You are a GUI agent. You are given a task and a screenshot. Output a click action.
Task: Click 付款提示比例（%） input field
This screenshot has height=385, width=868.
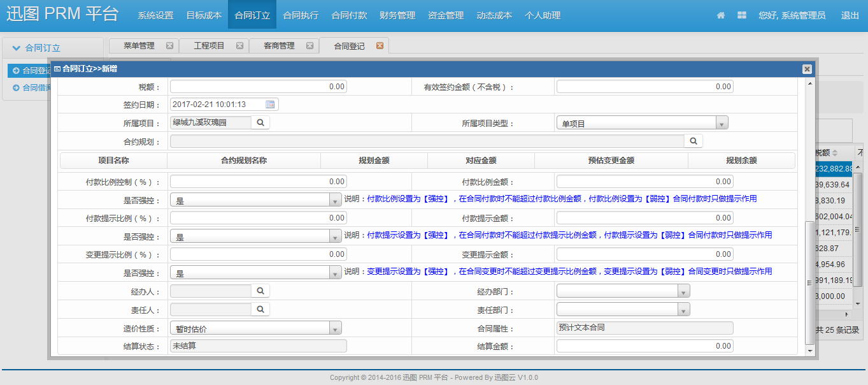coord(259,218)
